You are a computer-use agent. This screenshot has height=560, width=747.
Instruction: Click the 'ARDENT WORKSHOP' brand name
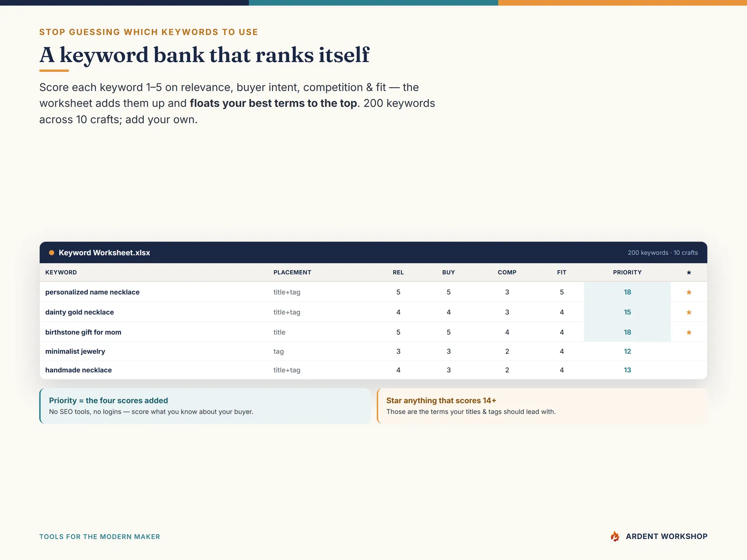pos(667,536)
